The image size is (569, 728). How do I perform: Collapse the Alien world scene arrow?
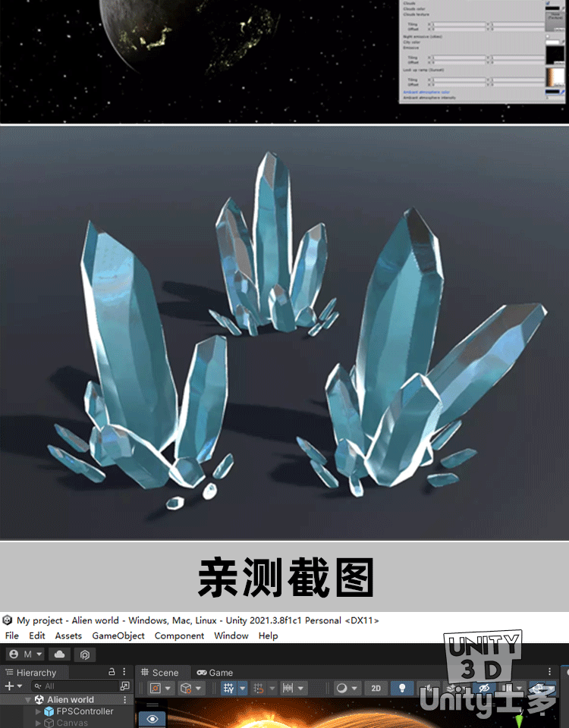(28, 700)
